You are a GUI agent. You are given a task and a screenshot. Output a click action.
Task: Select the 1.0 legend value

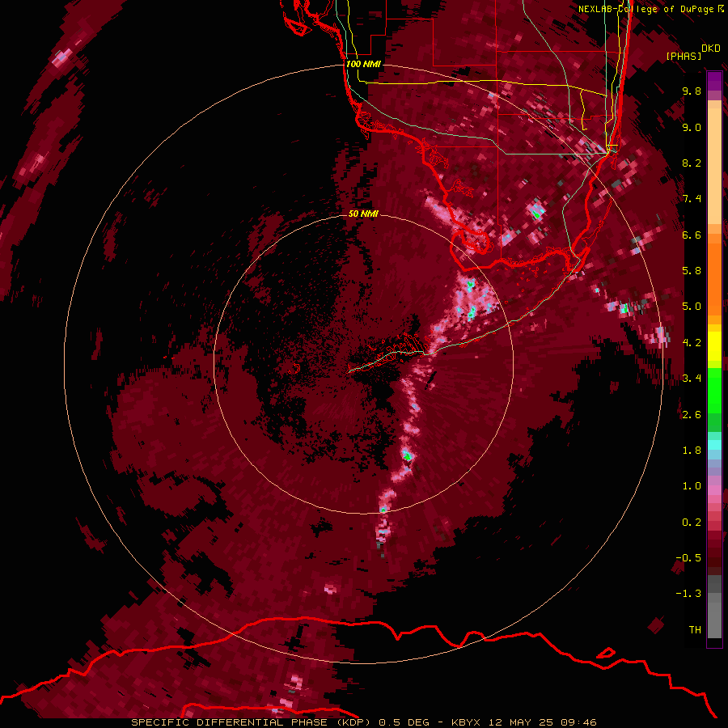click(x=692, y=486)
